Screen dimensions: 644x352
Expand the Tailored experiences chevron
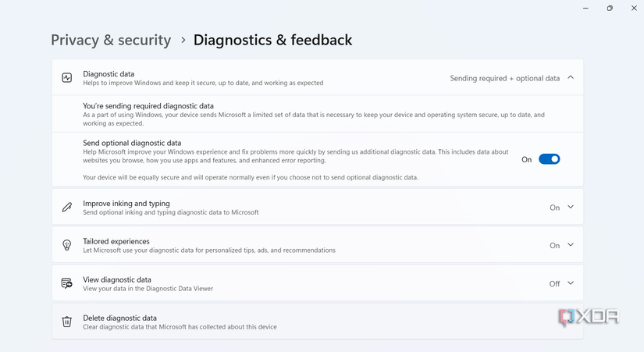point(571,245)
